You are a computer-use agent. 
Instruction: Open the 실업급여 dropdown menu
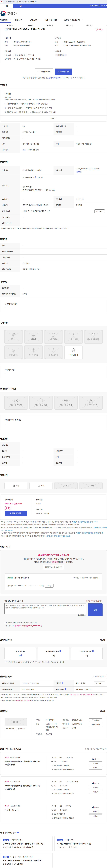tap(35, 20)
